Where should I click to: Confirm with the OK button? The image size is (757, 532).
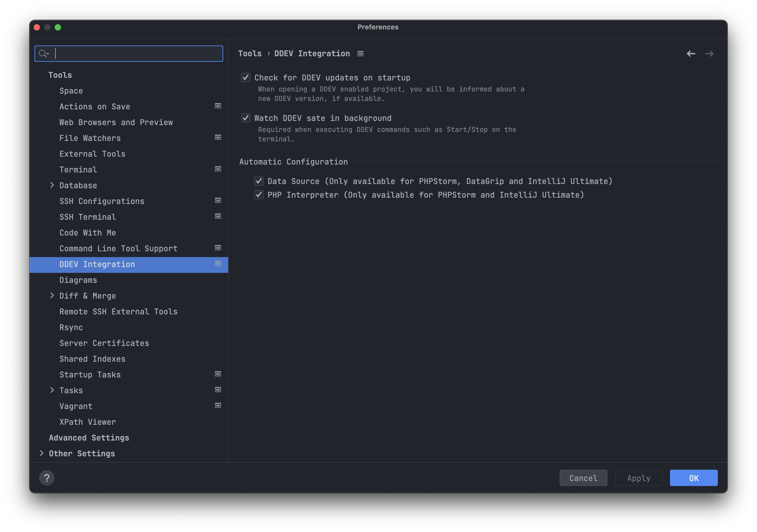(693, 478)
